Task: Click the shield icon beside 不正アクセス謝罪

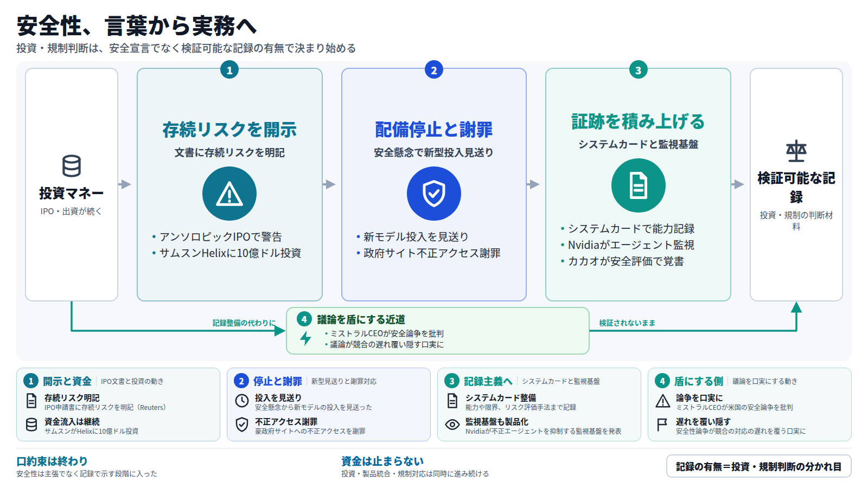Action: click(x=242, y=425)
